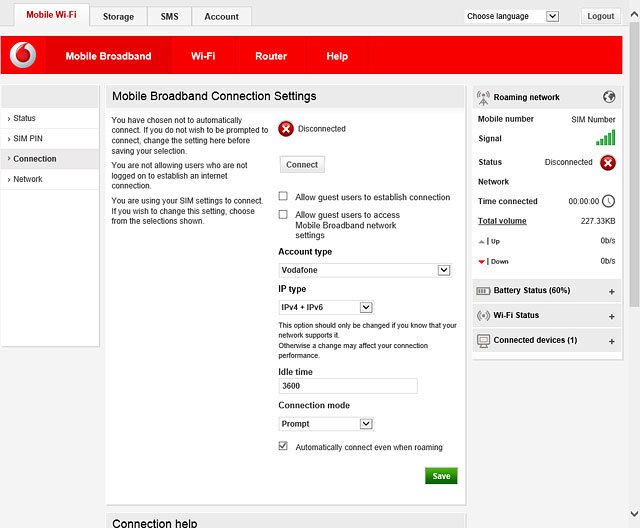Go to Connection in the sidebar
The width and height of the screenshot is (640, 528).
coord(50,159)
